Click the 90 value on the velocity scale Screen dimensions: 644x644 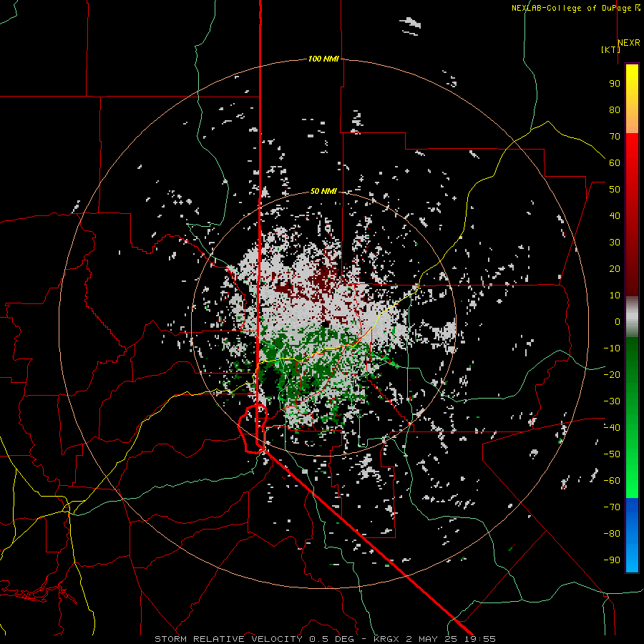point(615,84)
